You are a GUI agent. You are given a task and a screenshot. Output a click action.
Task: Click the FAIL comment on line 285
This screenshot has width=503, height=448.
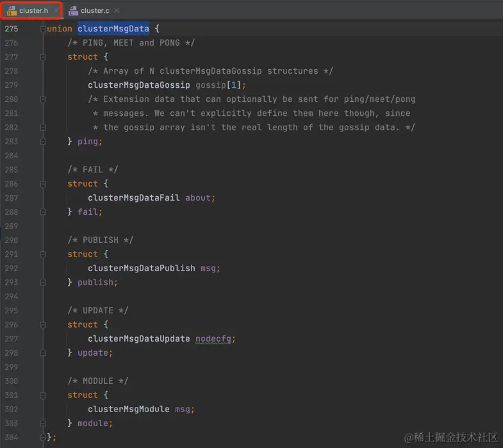point(93,169)
